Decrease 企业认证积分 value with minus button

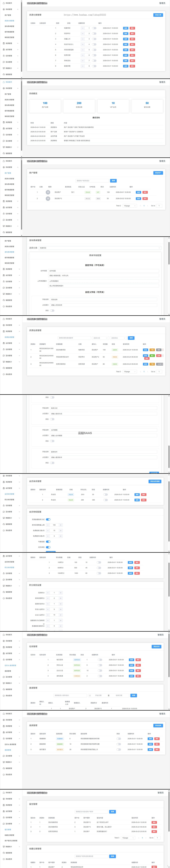(48, 615)
